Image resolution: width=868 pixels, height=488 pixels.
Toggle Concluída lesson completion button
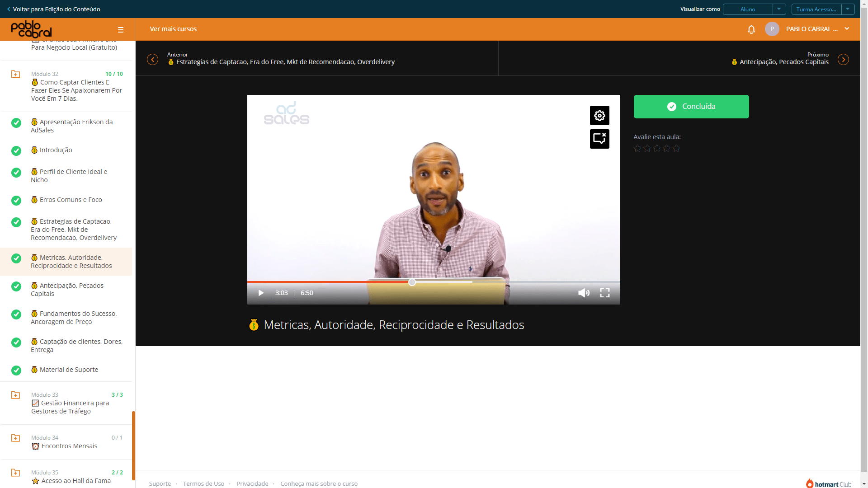[691, 107]
